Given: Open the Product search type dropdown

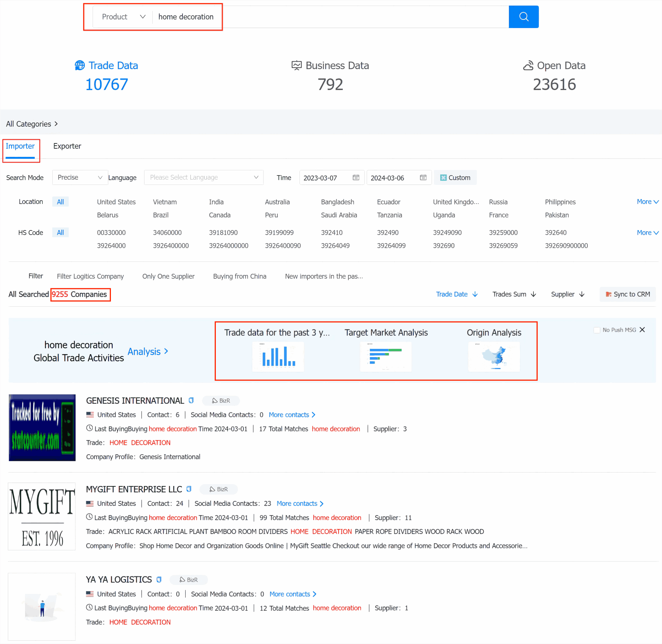Looking at the screenshot, I should tap(123, 17).
